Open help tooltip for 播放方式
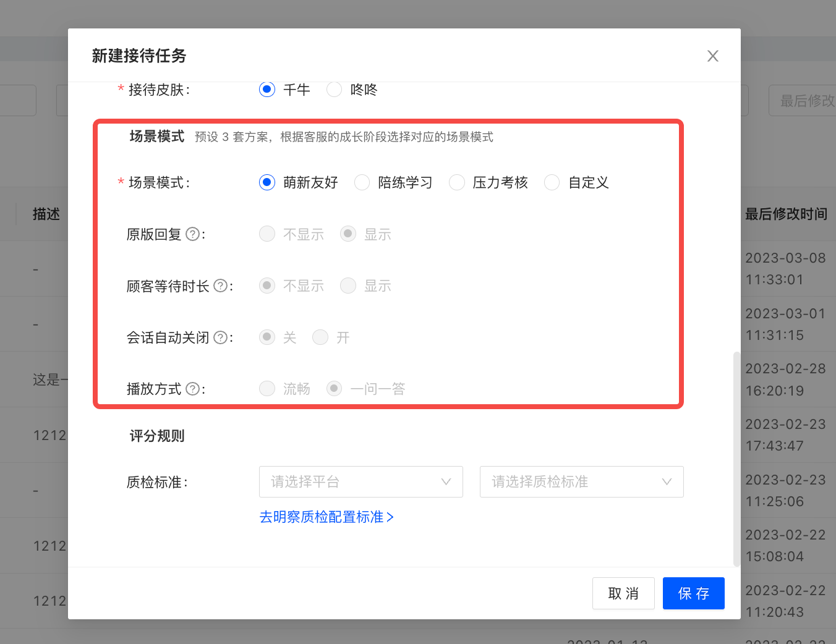 [x=193, y=389]
